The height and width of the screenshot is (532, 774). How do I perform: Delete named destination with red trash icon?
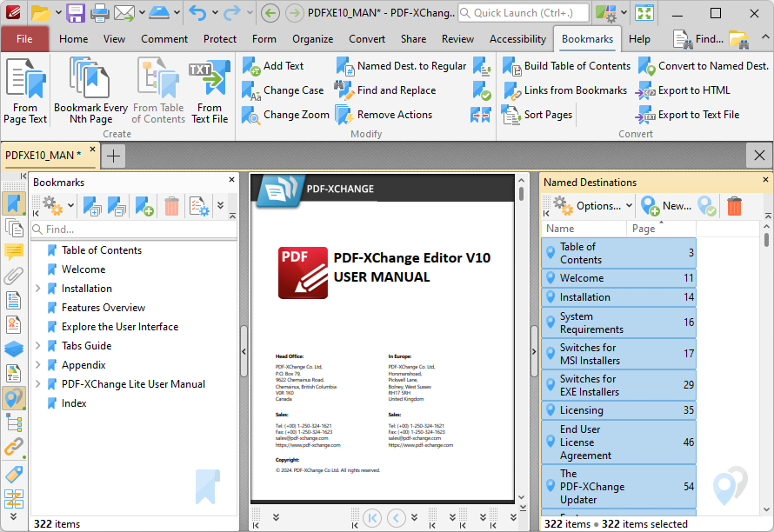point(734,206)
